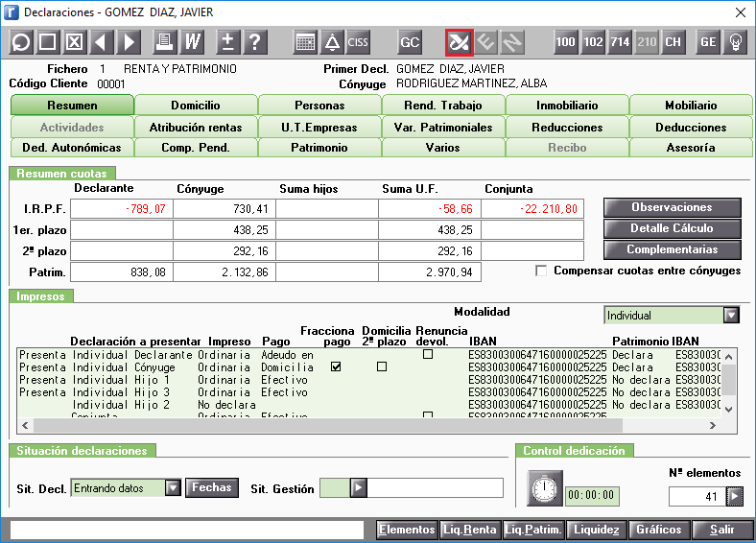Viewport: 756px width, 543px height.
Task: Start the stopwatch in Control dedicación
Action: pos(545,488)
